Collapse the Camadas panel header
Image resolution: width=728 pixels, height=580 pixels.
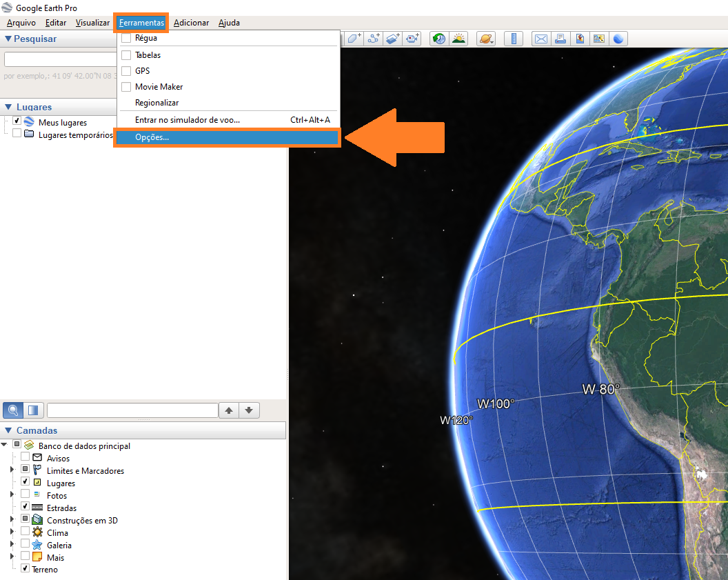coord(8,430)
